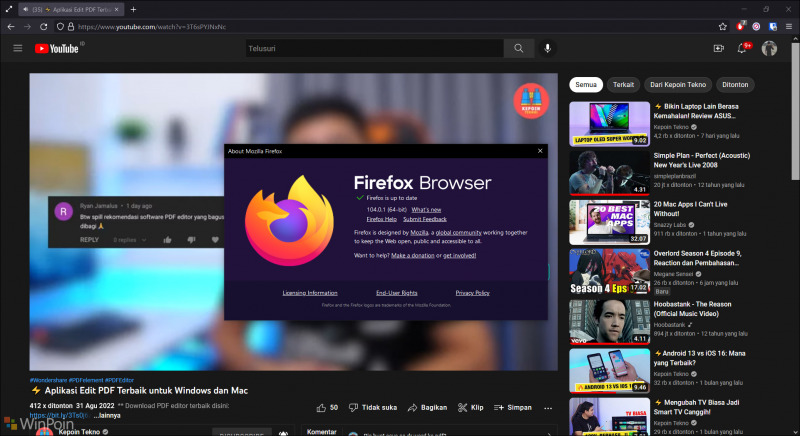This screenshot has width=800, height=436.
Task: Click the Submit Feedback link
Action: tap(424, 219)
